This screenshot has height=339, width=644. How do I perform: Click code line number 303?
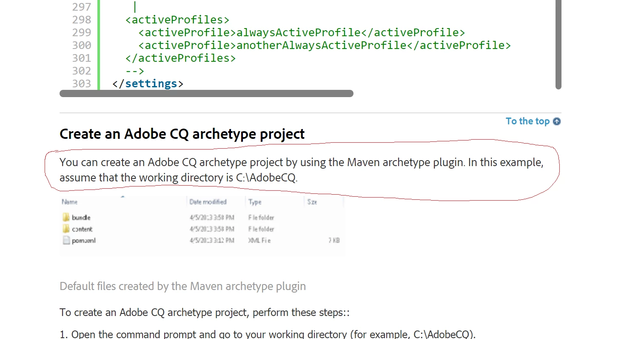(x=82, y=83)
